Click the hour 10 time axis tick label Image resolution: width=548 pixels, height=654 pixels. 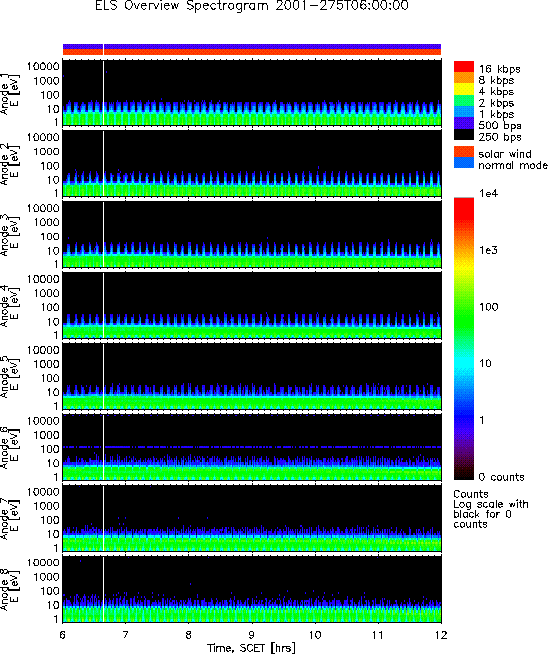[x=315, y=635]
